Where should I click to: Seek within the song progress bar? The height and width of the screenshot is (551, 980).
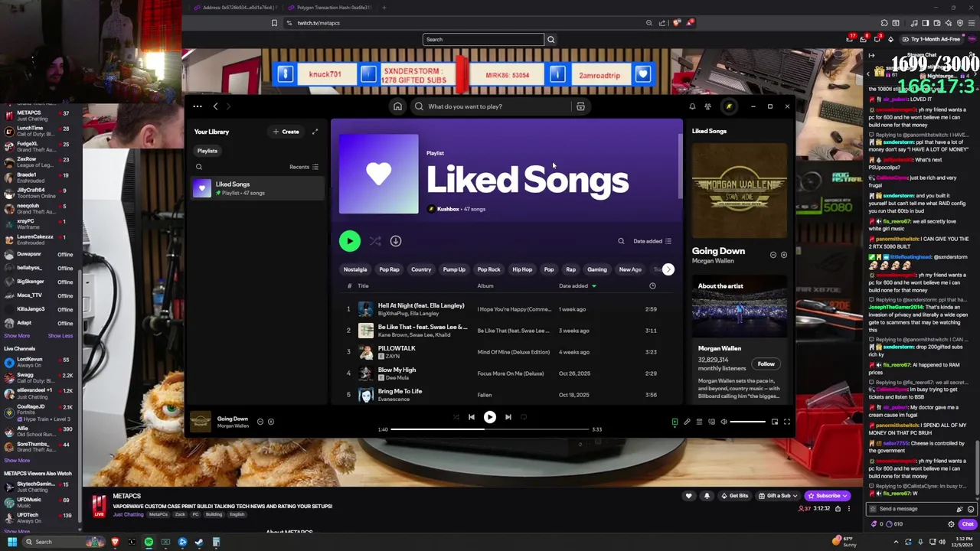pyautogui.click(x=489, y=429)
